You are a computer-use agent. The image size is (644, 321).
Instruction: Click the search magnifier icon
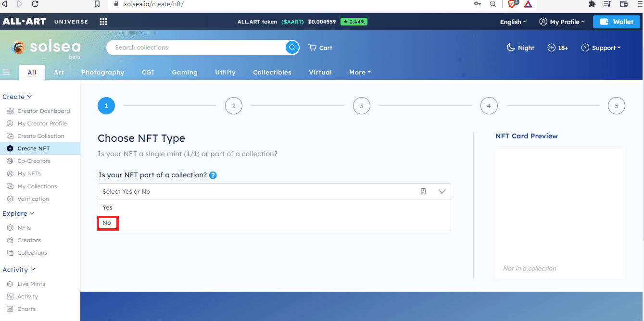coord(292,47)
